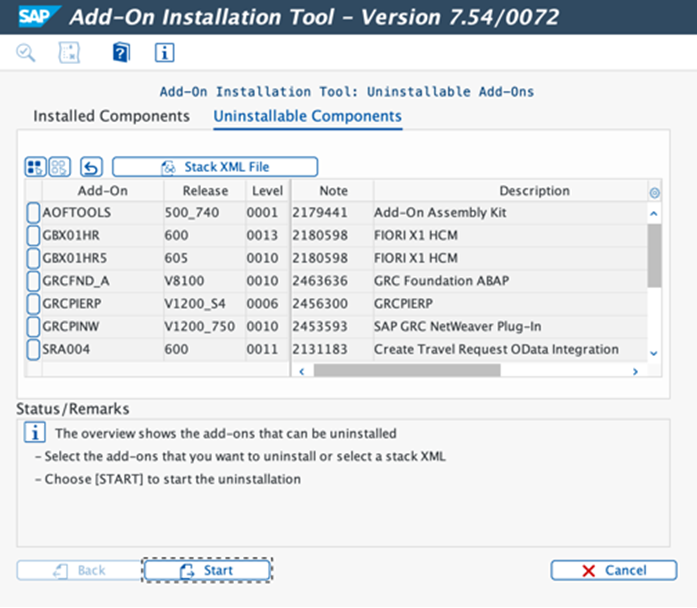Click 'SAP GRC NetWeaver Plug-In' description
Screen dimensions: 697x608
pyautogui.click(x=457, y=327)
